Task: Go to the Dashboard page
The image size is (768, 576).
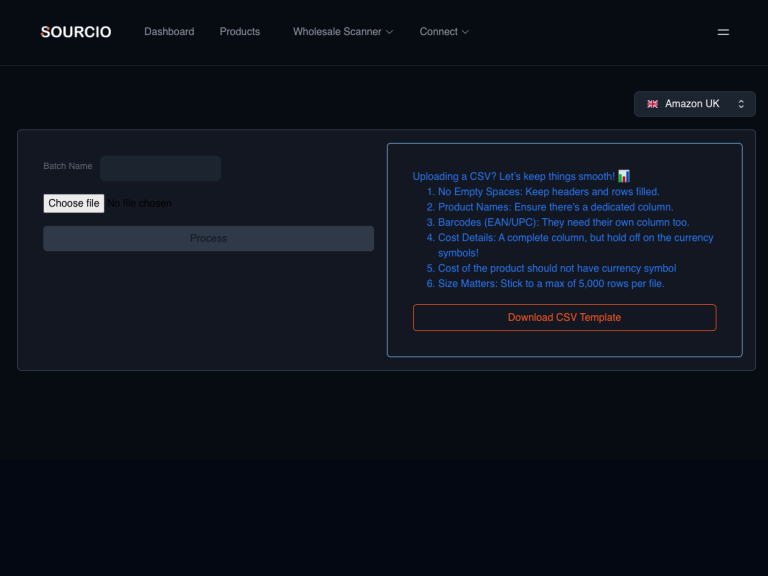Action: click(169, 32)
